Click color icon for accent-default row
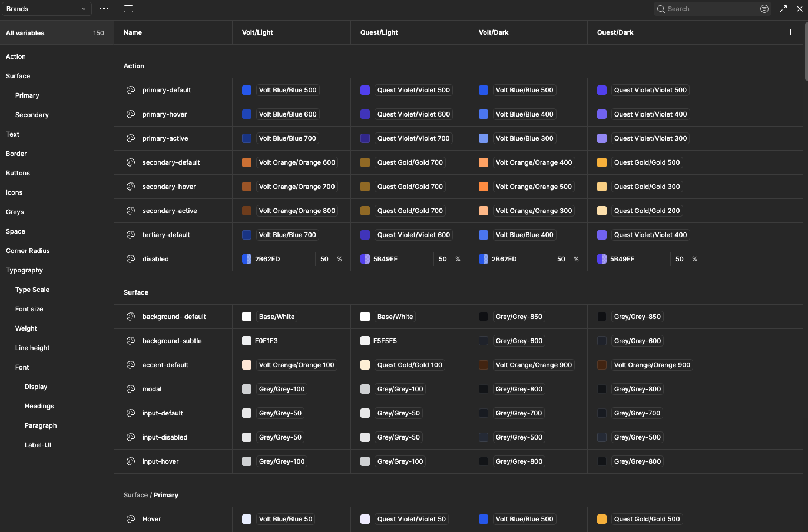Viewport: 808px width, 532px height. click(x=131, y=365)
